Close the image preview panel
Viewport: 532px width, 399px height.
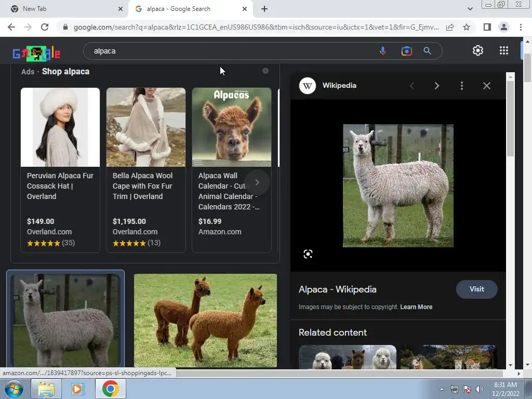click(x=486, y=86)
